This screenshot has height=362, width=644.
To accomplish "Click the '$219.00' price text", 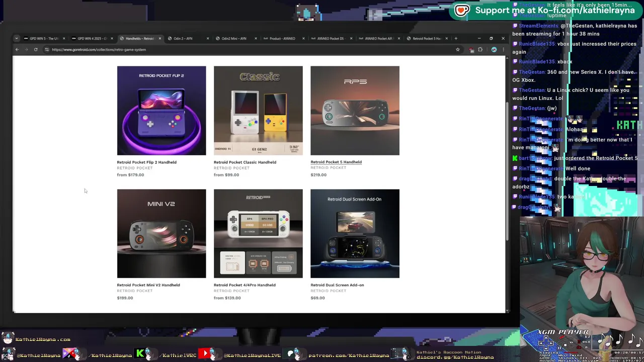I will coord(318,175).
